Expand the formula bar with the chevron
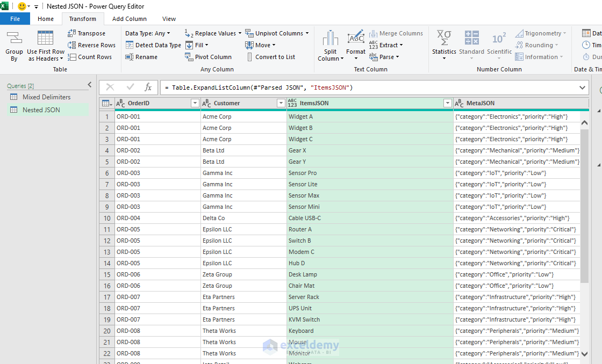The width and height of the screenshot is (602, 364). tap(582, 88)
